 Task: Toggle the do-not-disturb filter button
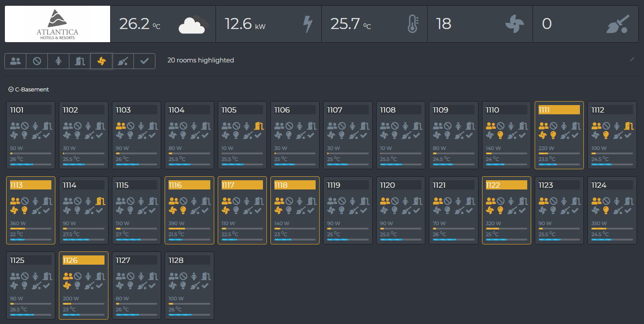(x=37, y=62)
